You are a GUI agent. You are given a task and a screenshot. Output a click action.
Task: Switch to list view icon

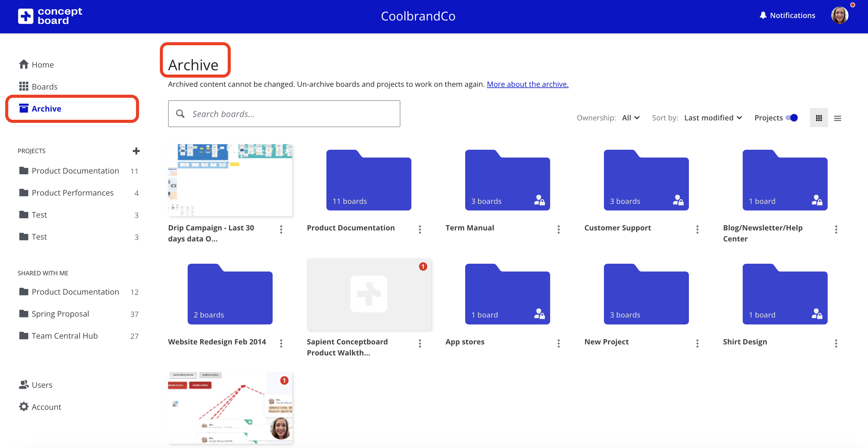click(837, 118)
